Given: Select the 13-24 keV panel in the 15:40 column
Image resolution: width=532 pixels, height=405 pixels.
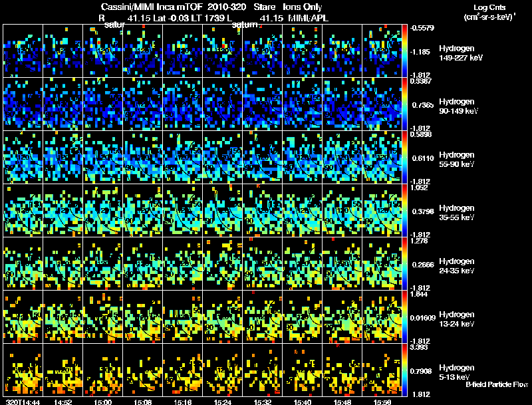Looking at the screenshot, I should point(303,317).
